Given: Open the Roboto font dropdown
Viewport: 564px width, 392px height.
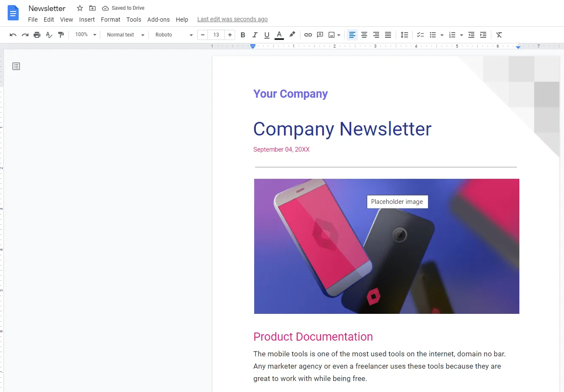Looking at the screenshot, I should click(x=174, y=35).
